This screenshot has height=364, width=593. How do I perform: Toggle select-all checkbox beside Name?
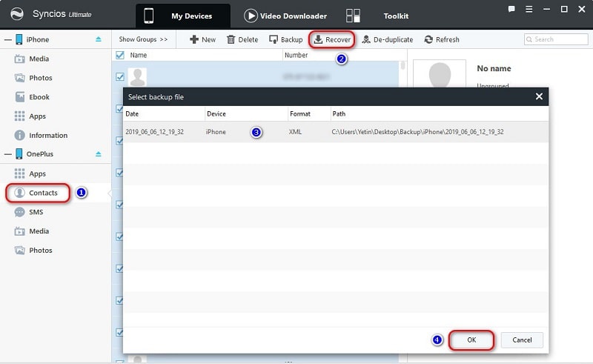point(120,56)
